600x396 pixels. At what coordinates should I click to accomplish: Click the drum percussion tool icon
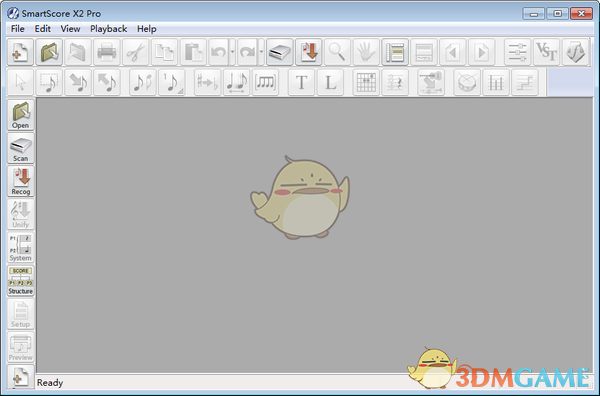click(x=467, y=82)
